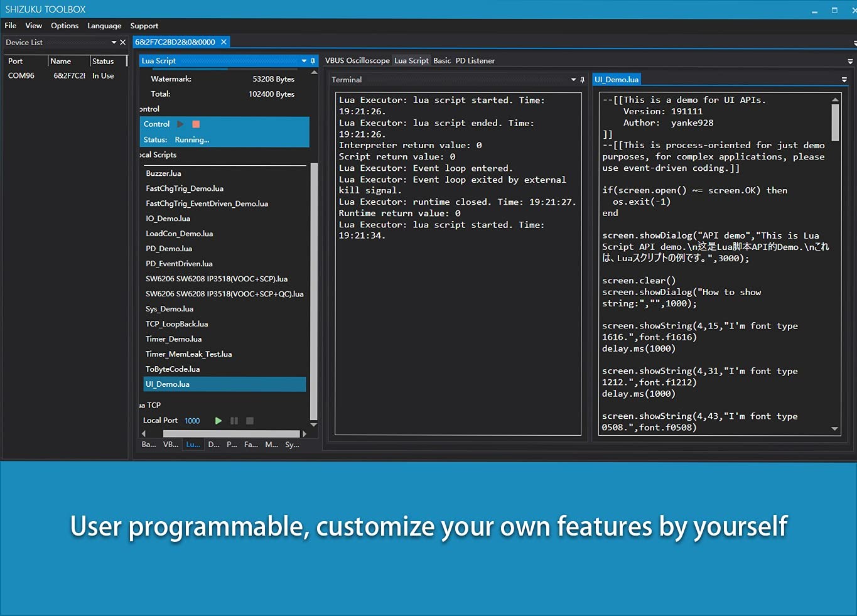Open the Terminal panel dropdown arrow
The width and height of the screenshot is (857, 616).
(x=573, y=80)
